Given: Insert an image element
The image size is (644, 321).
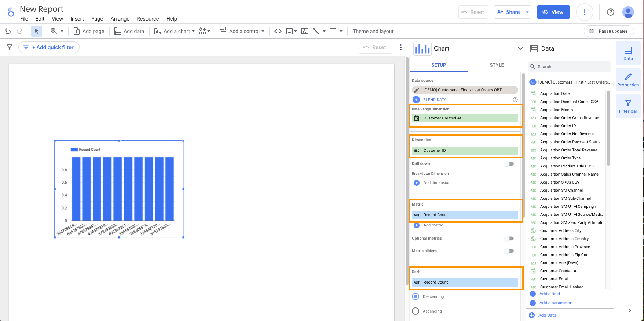Looking at the screenshot, I should (x=289, y=31).
